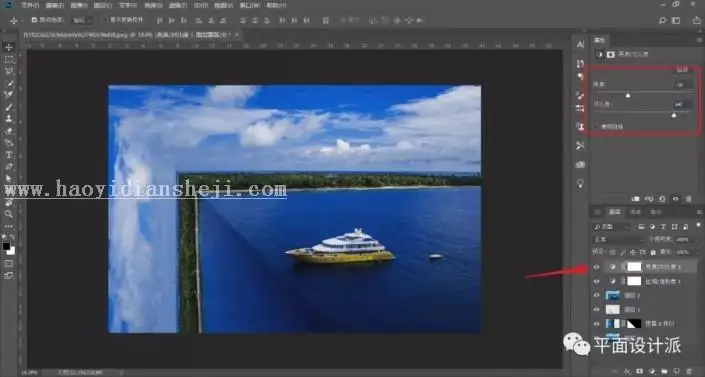Create new group folder icon
Viewport: 705px width, 377px height.
coord(665,372)
